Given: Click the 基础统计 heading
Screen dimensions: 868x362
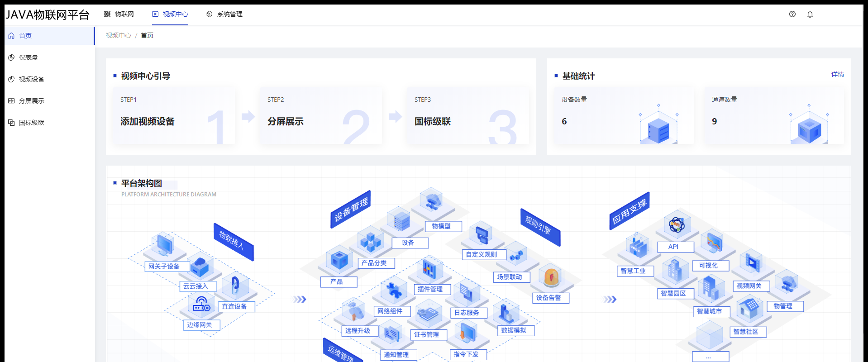Looking at the screenshot, I should (x=579, y=76).
